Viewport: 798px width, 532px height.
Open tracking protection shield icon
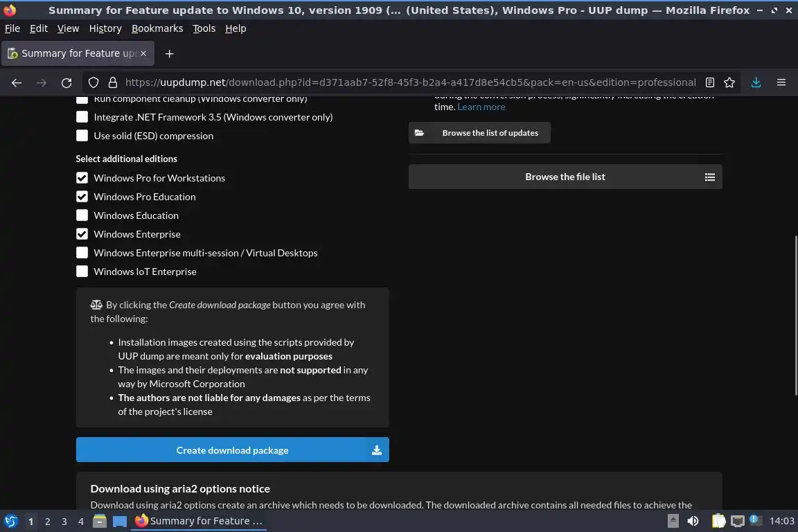tap(93, 82)
